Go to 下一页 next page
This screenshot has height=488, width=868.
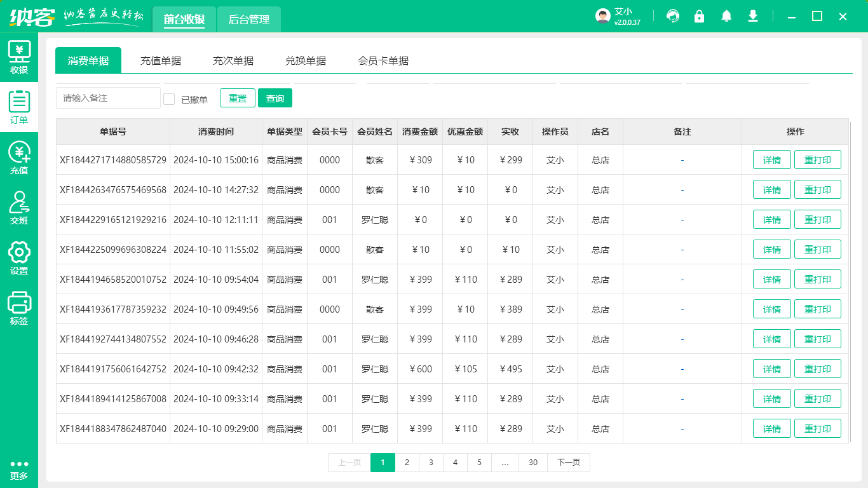(568, 463)
